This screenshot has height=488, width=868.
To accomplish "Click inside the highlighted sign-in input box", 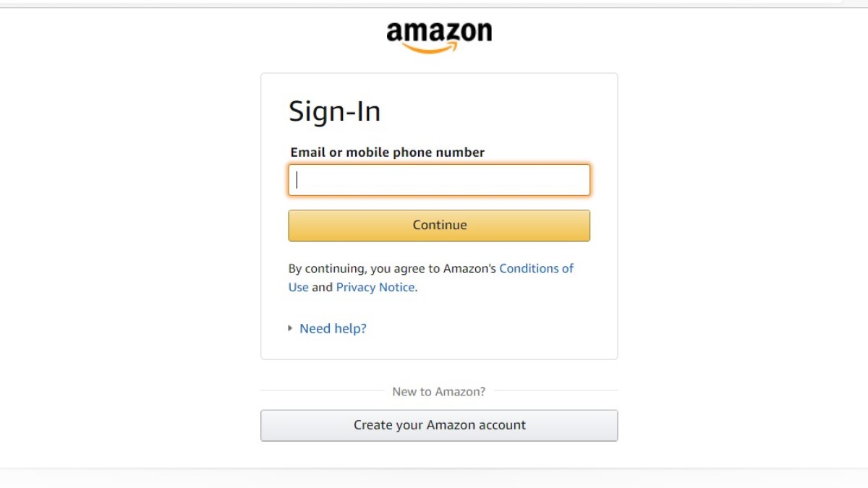I will [x=439, y=180].
